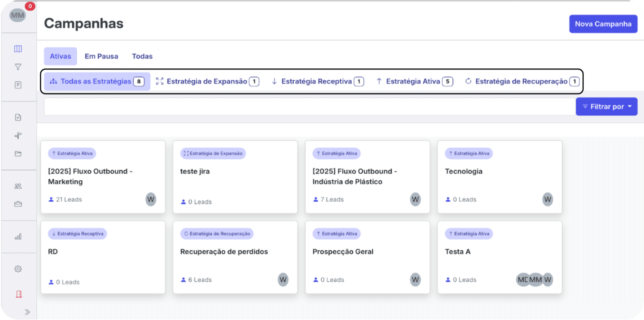644x320 pixels.
Task: Click Estratégia de Expansão tag on teste jira
Action: (213, 153)
